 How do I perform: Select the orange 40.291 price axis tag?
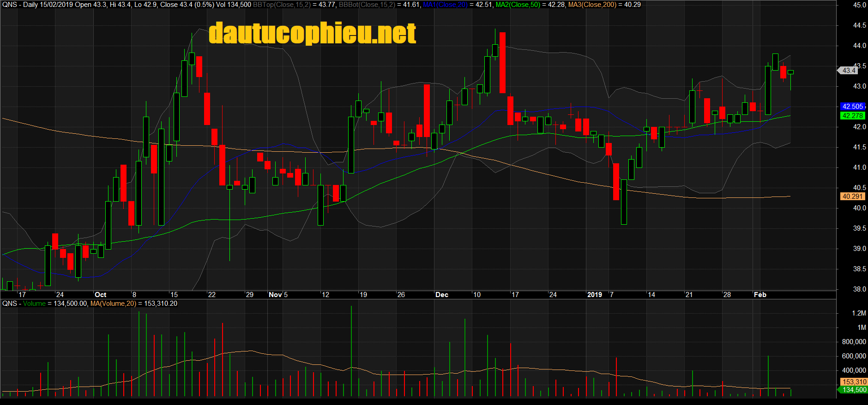click(852, 197)
